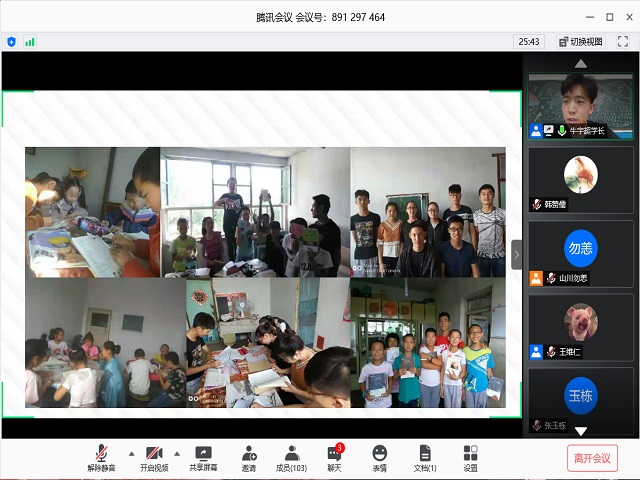This screenshot has width=640, height=480.
Task: Open 聊天 chat with unread badge
Action: [335, 458]
